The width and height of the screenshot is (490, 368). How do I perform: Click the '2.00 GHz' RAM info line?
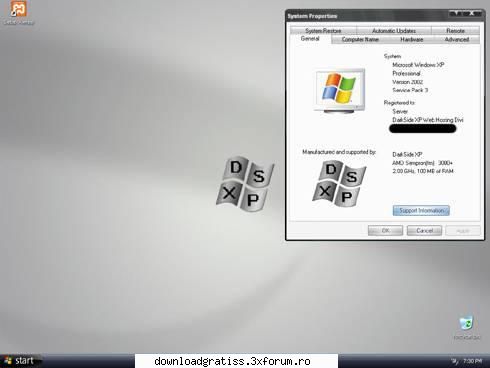(423, 171)
